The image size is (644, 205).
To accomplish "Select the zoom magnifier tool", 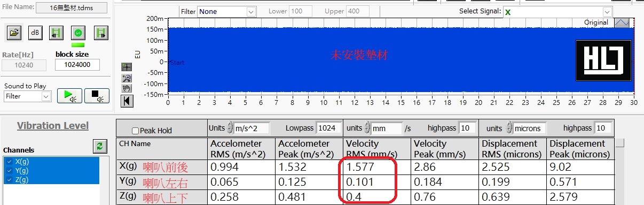I will (x=127, y=78).
